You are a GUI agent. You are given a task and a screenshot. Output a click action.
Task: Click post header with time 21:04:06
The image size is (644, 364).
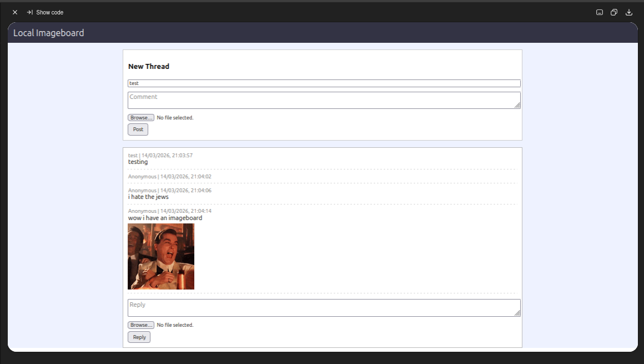pyautogui.click(x=170, y=191)
